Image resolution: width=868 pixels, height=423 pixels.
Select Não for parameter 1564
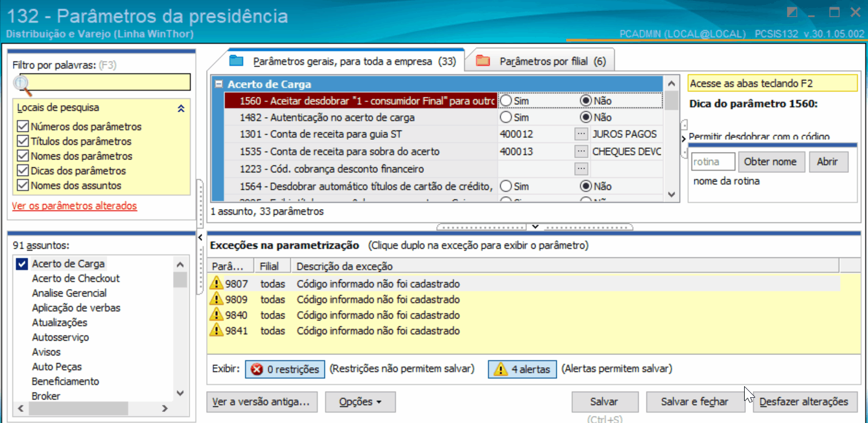point(586,186)
